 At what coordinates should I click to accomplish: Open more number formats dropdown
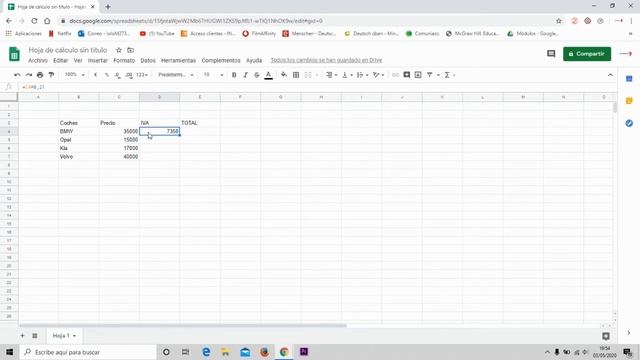[142, 75]
